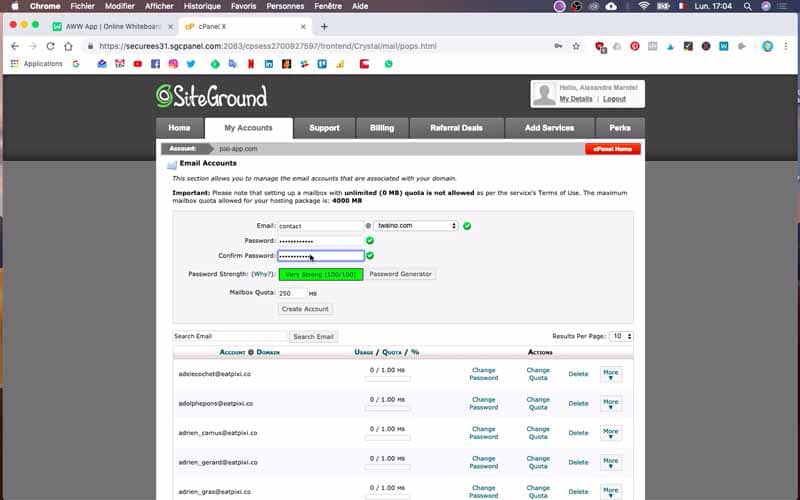Open the My Details link
This screenshot has width=800, height=500.
coord(576,99)
